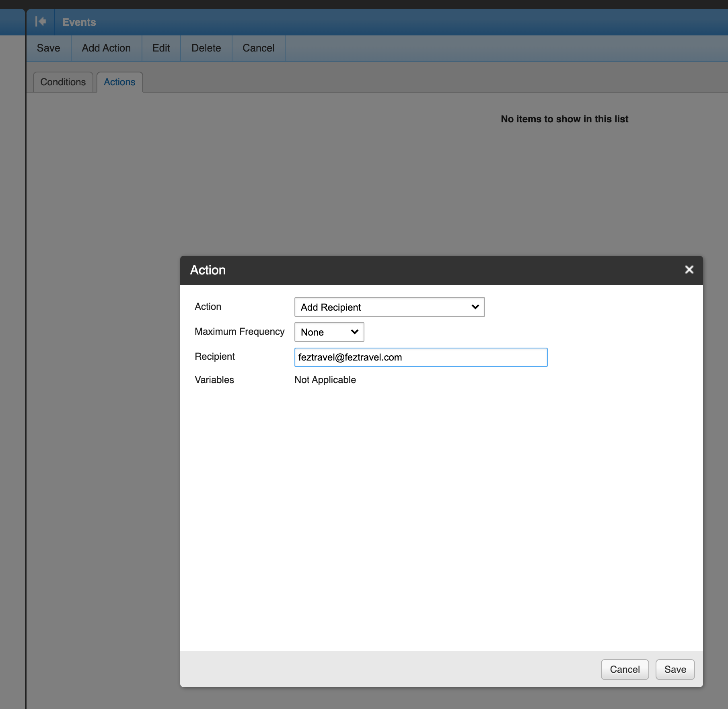Click Save in the Events toolbar
The width and height of the screenshot is (728, 709).
click(x=48, y=48)
